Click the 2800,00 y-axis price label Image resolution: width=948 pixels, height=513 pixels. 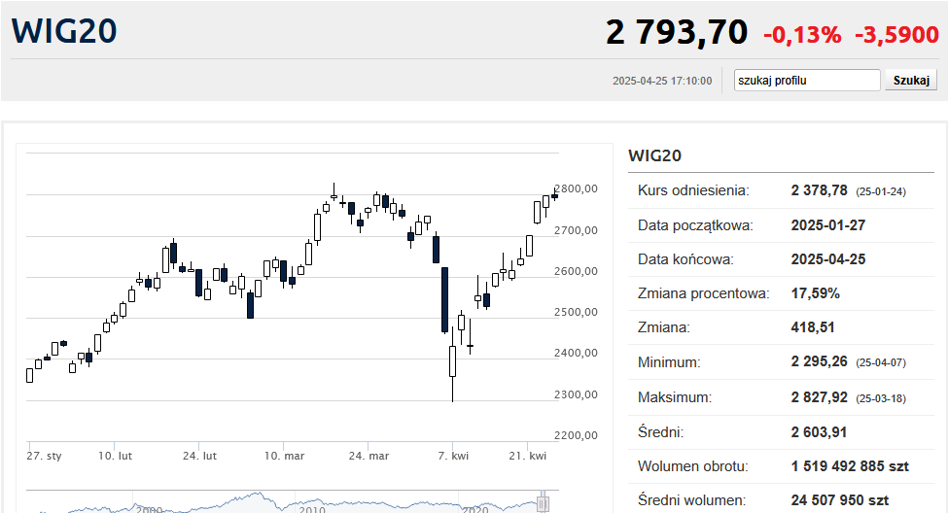pos(576,188)
